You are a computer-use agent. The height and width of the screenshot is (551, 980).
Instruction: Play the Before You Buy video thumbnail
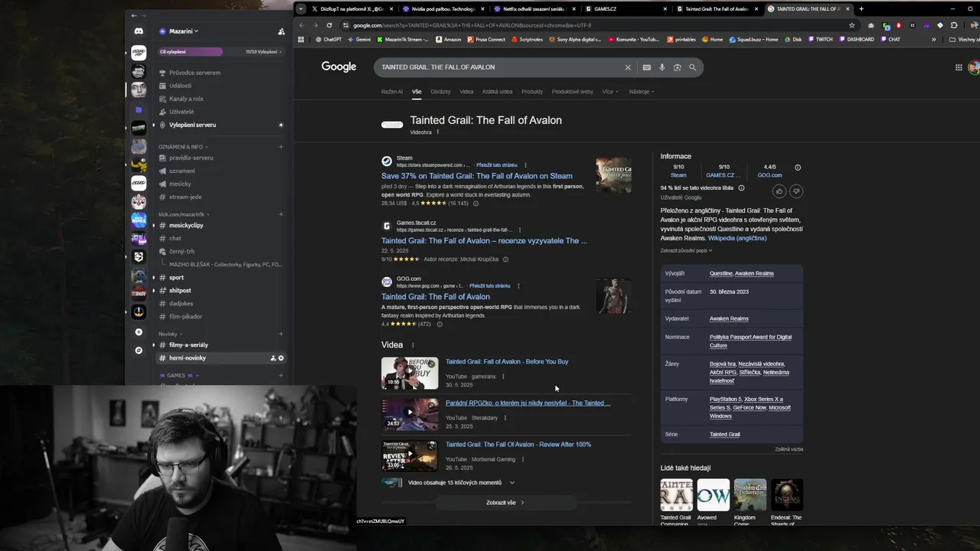pyautogui.click(x=410, y=373)
